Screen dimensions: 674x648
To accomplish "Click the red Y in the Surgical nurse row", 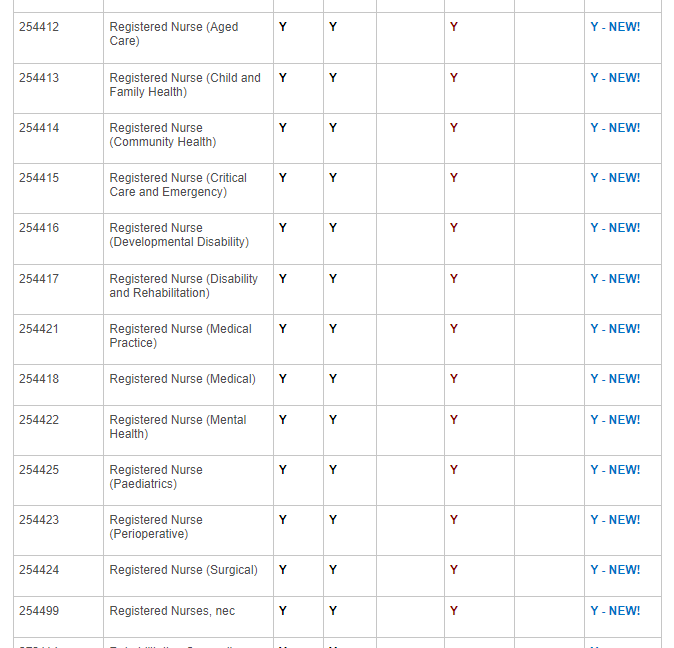I will pyautogui.click(x=454, y=570).
